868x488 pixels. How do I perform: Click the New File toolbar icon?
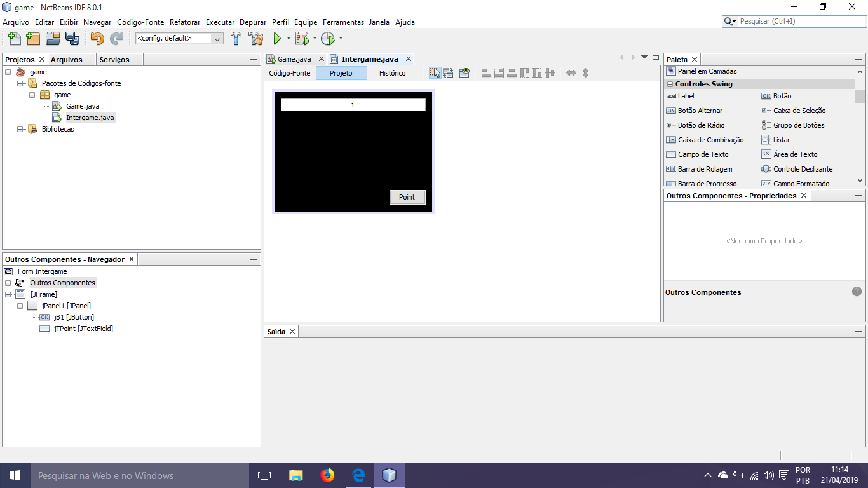(x=15, y=38)
